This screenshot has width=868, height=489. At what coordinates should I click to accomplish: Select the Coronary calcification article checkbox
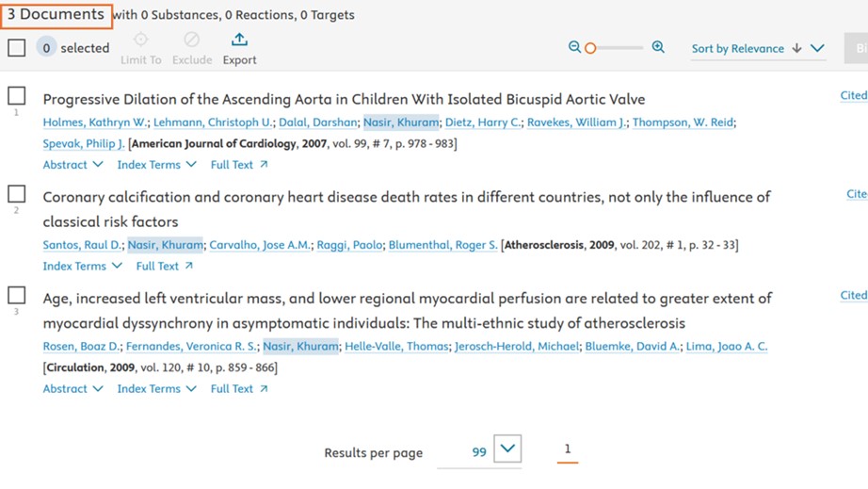pyautogui.click(x=17, y=194)
